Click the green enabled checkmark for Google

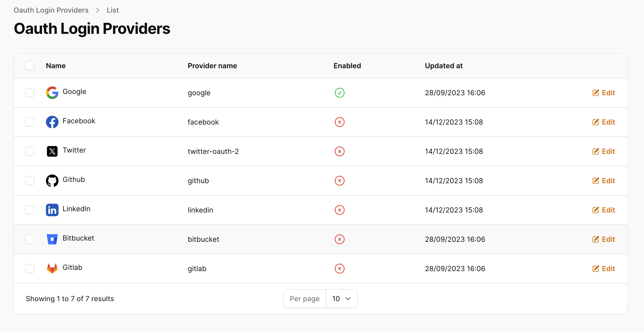(x=340, y=93)
